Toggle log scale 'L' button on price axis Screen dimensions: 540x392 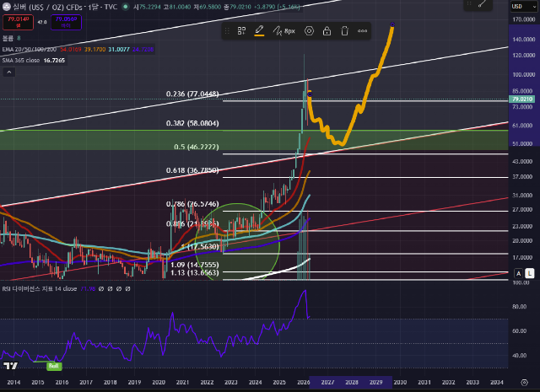click(530, 274)
